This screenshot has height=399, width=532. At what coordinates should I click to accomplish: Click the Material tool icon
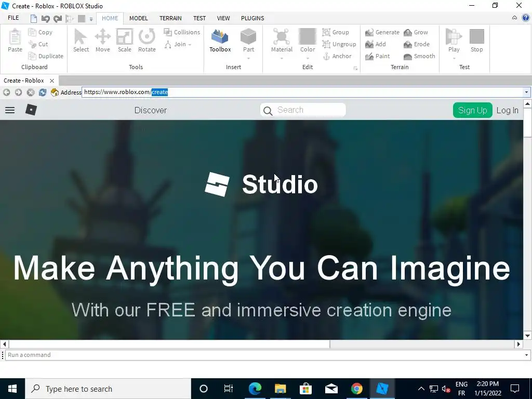(282, 37)
